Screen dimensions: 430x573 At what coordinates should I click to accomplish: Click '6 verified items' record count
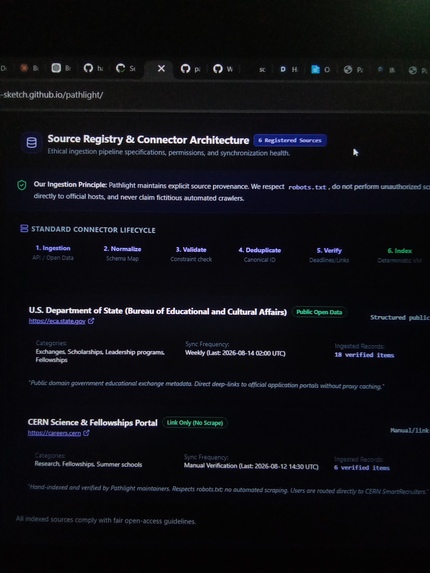pyautogui.click(x=362, y=468)
